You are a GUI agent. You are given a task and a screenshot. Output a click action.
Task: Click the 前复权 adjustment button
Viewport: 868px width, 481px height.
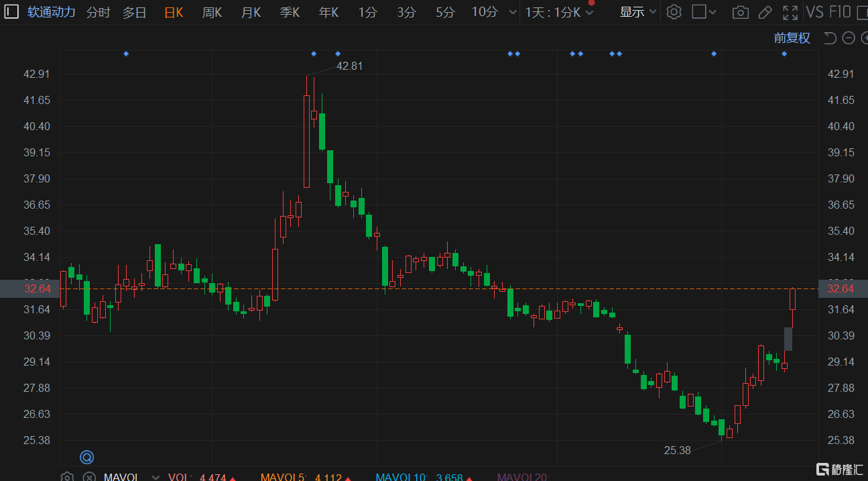click(x=792, y=38)
